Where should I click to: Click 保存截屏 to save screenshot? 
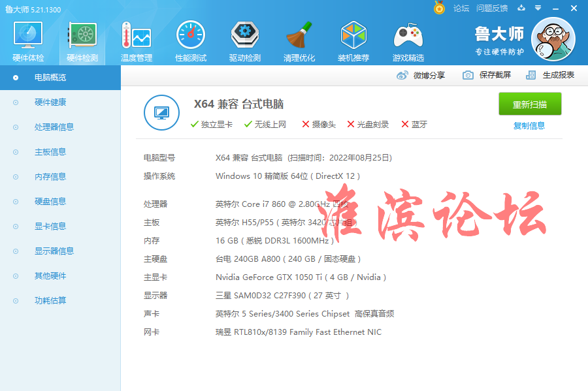(x=495, y=75)
